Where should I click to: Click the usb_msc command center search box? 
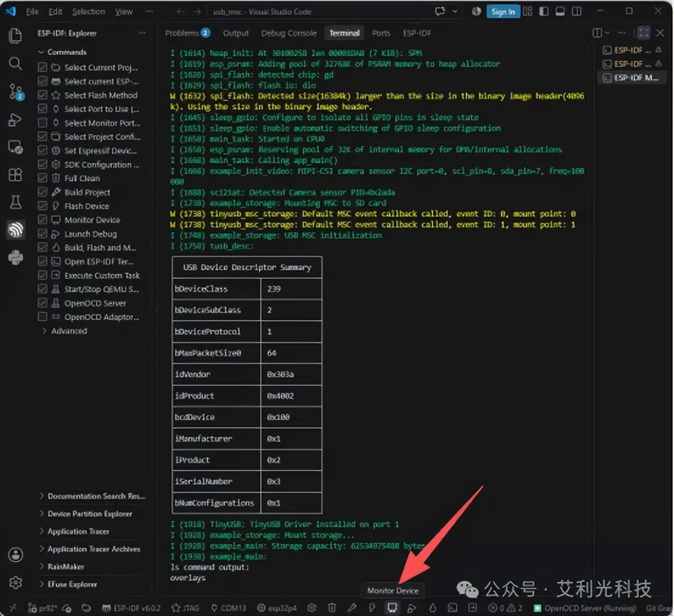click(x=319, y=12)
